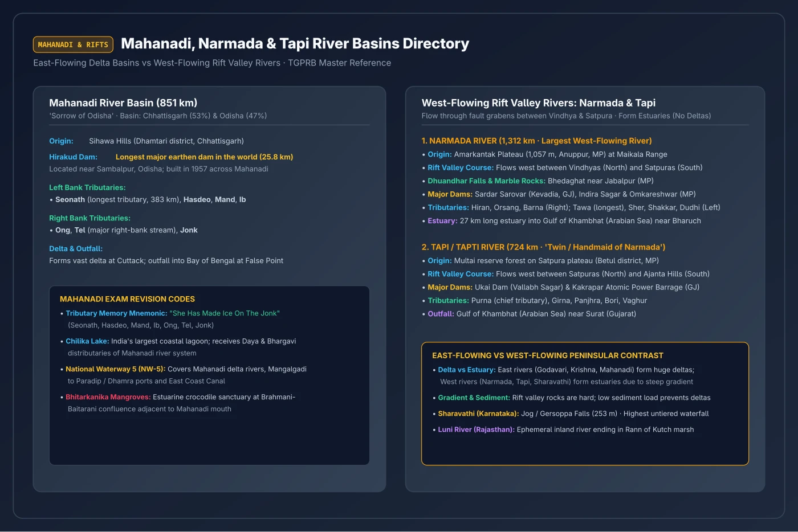Click the 'Bhitarkanika Mangroves:' entry
The width and height of the screenshot is (798, 532).
pyautogui.click(x=177, y=403)
